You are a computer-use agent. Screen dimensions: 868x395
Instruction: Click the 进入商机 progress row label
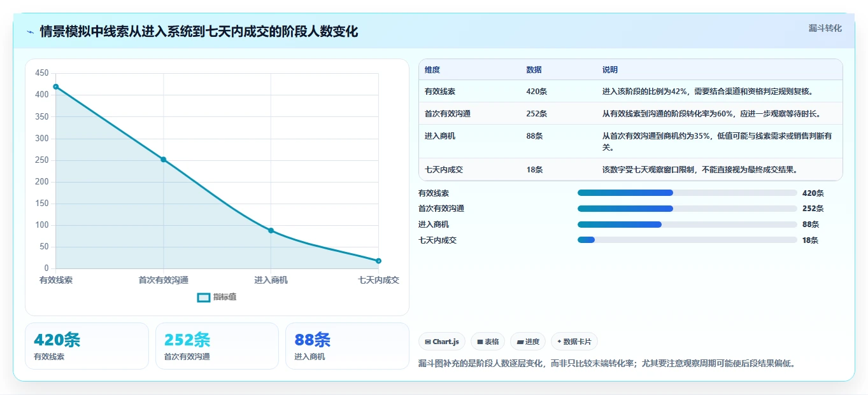point(434,225)
